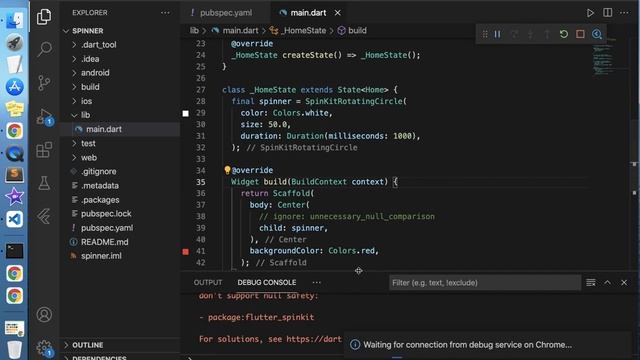640x360 pixels.
Task: Open the Run and Debug view
Action: pos(44,117)
